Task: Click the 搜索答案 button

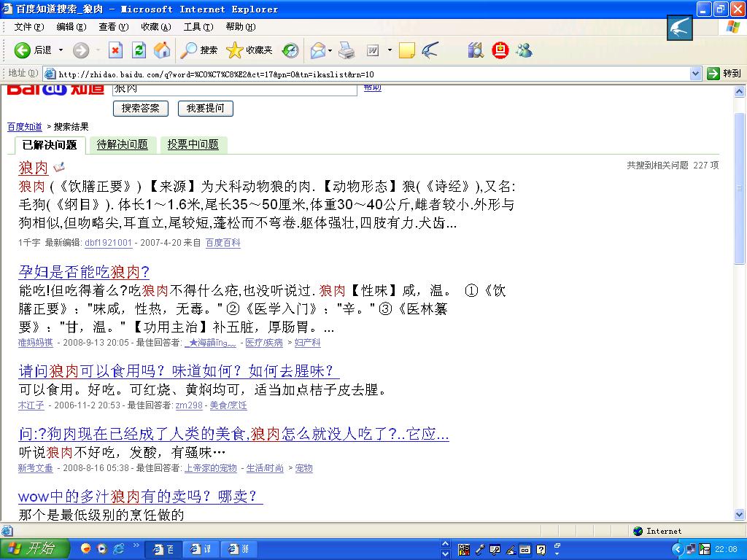Action: click(141, 108)
